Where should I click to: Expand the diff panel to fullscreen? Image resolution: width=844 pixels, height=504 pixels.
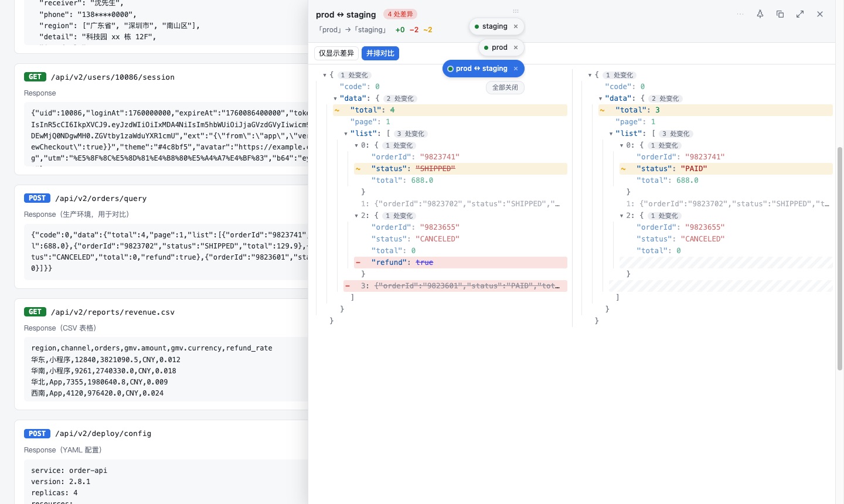(800, 14)
